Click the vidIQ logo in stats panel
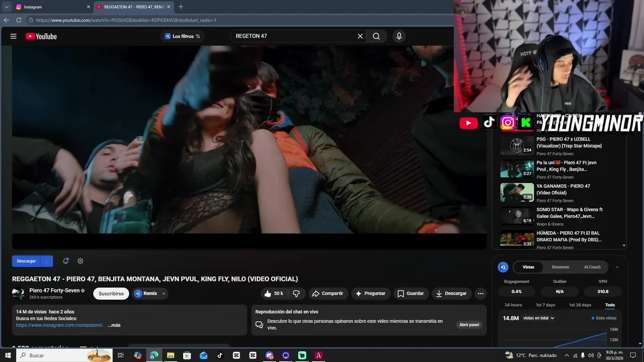 503,267
